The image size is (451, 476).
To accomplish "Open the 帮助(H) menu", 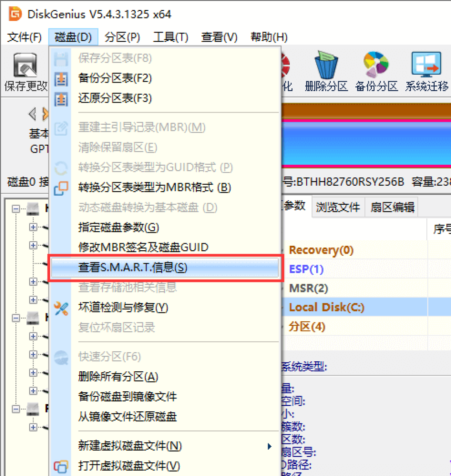I will 269,37.
